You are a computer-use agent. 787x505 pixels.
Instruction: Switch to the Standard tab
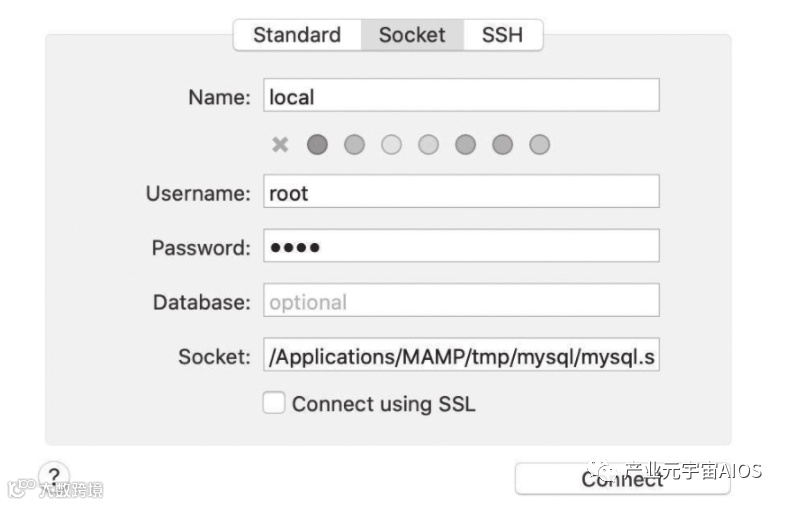[296, 35]
